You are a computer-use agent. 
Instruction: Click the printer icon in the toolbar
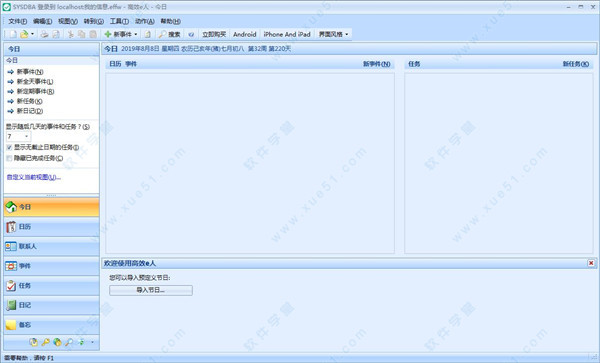[44, 34]
